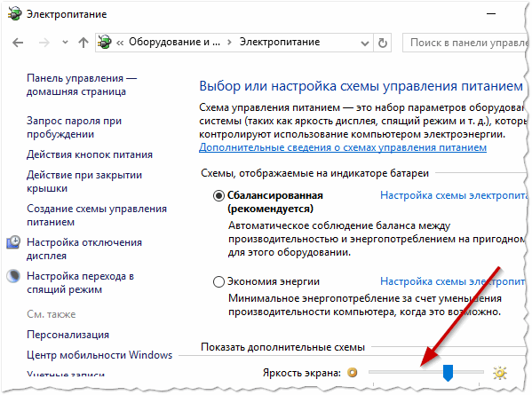Click the dim brightness icon by slider
The width and height of the screenshot is (532, 395).
pos(353,373)
